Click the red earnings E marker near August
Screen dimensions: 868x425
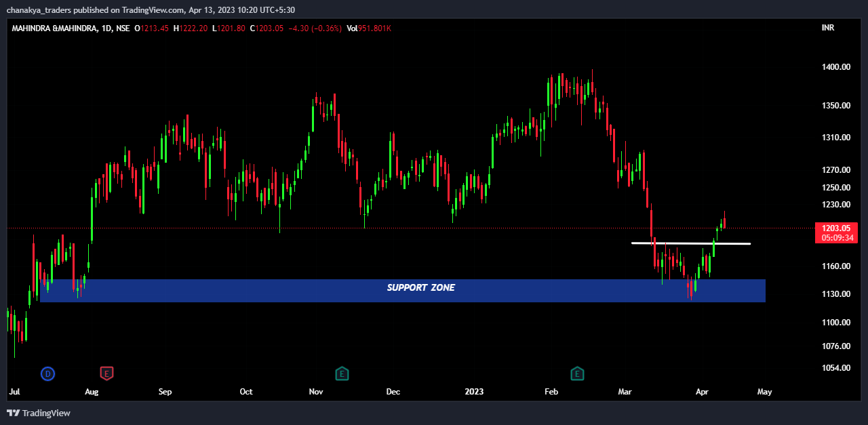[106, 373]
